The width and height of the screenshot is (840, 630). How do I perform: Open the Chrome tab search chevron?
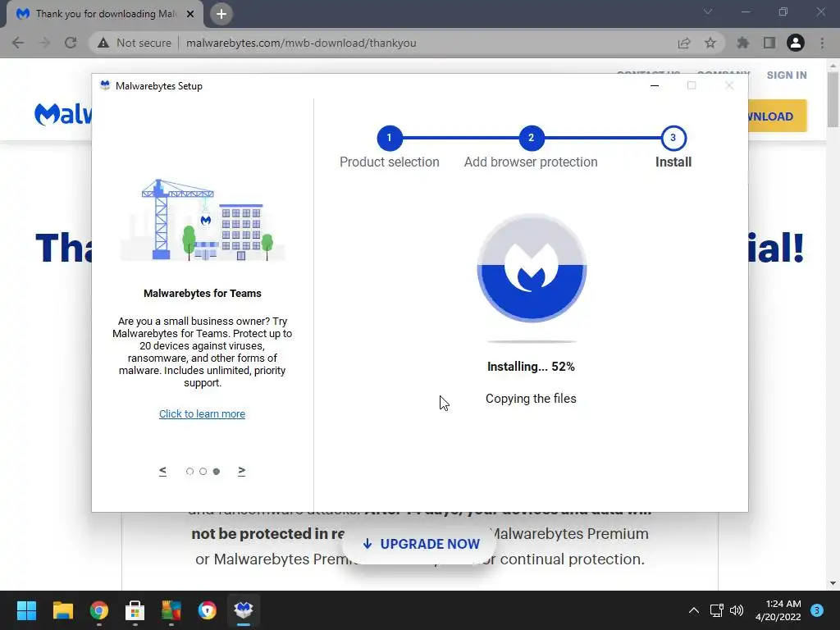click(708, 11)
